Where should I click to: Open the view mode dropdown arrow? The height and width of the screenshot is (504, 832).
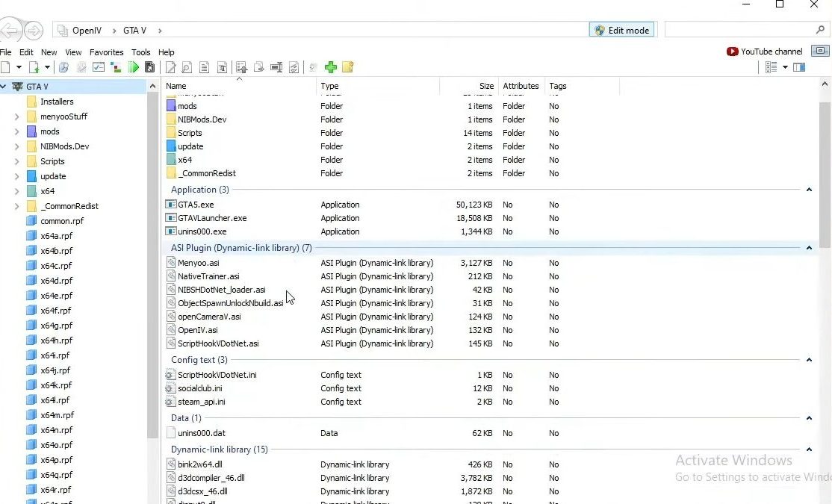785,67
